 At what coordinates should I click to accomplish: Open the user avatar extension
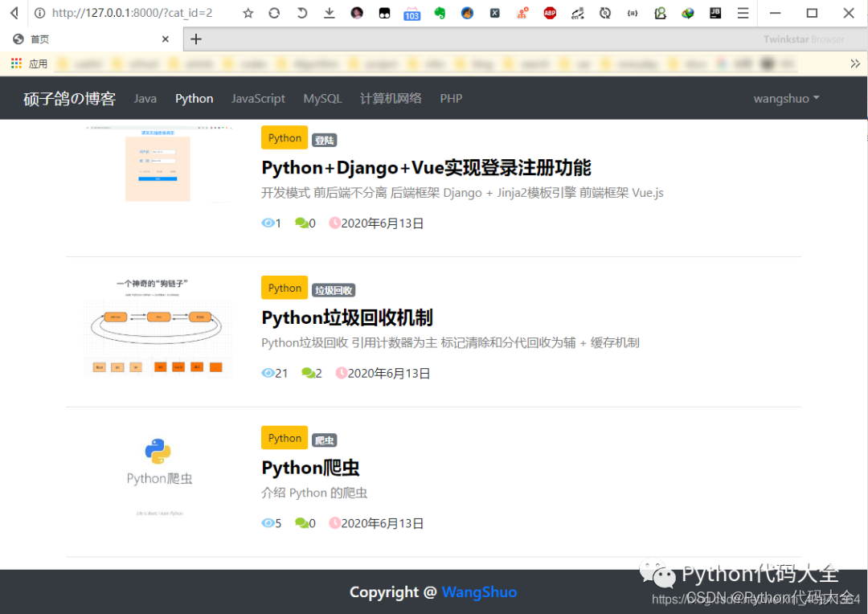click(357, 13)
